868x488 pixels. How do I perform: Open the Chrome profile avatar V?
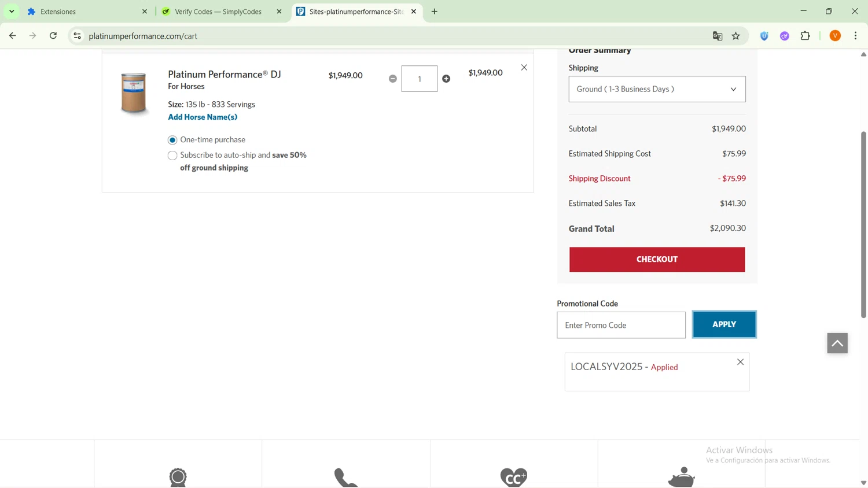click(835, 36)
